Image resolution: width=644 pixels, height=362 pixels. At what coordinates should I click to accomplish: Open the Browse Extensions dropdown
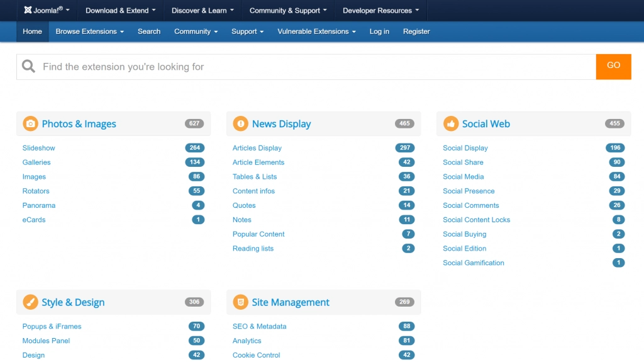(89, 31)
